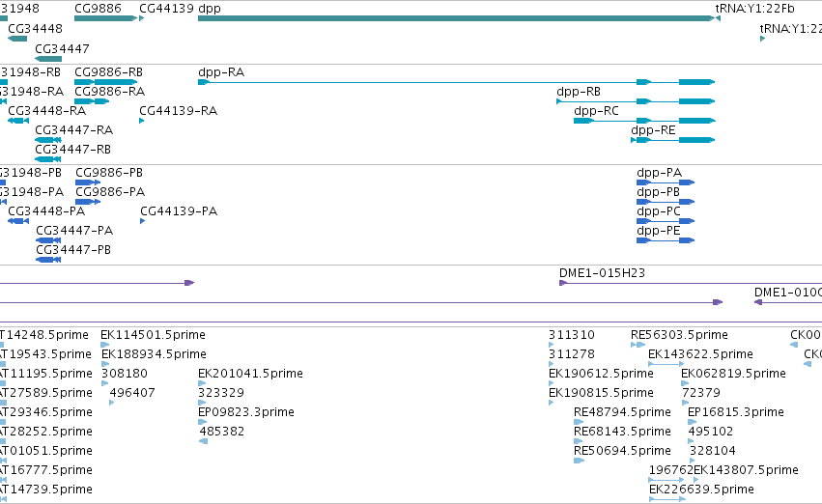The height and width of the screenshot is (504, 822).
Task: Open the 311278 feature label
Action: point(572,354)
